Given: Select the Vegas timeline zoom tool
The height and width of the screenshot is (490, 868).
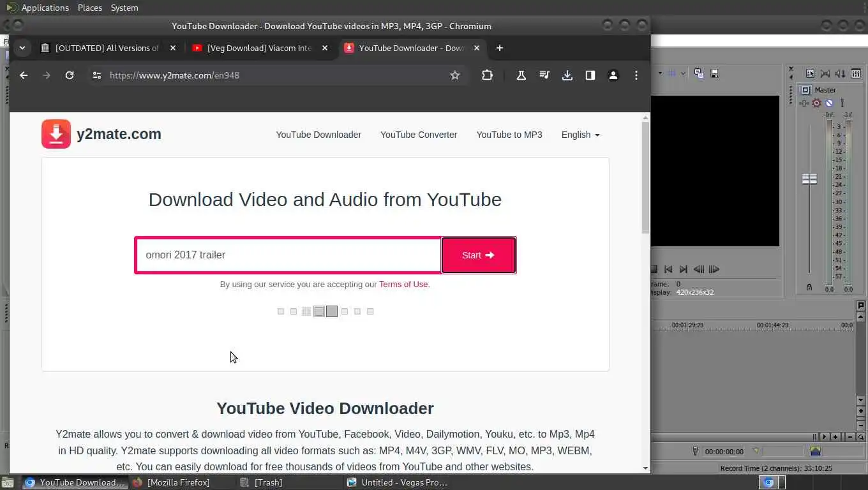Looking at the screenshot, I should (861, 437).
